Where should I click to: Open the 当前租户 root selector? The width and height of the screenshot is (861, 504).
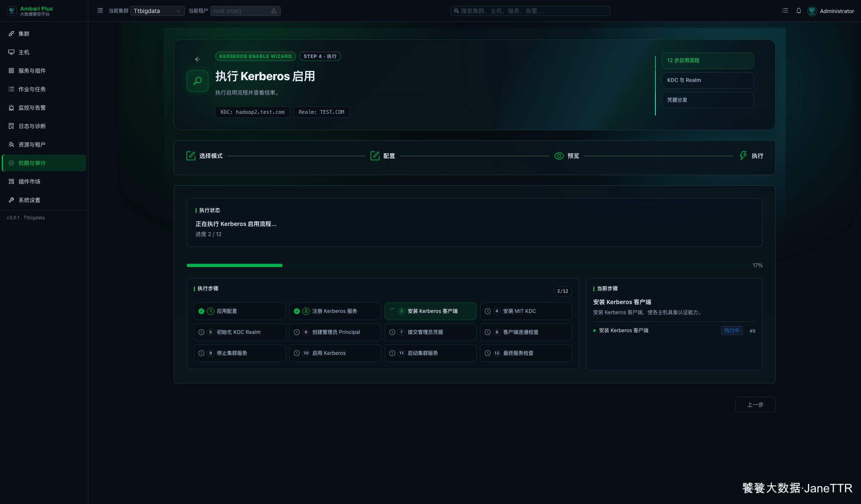[245, 11]
